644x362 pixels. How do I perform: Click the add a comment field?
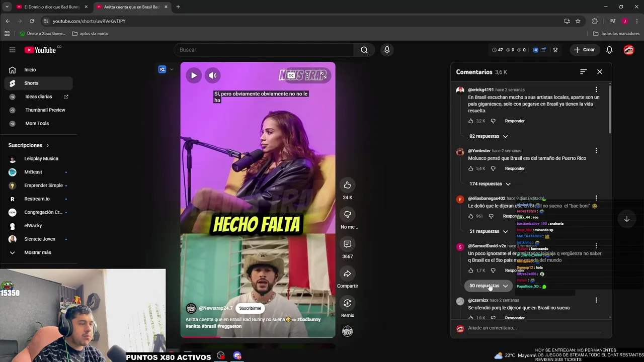[x=534, y=328]
